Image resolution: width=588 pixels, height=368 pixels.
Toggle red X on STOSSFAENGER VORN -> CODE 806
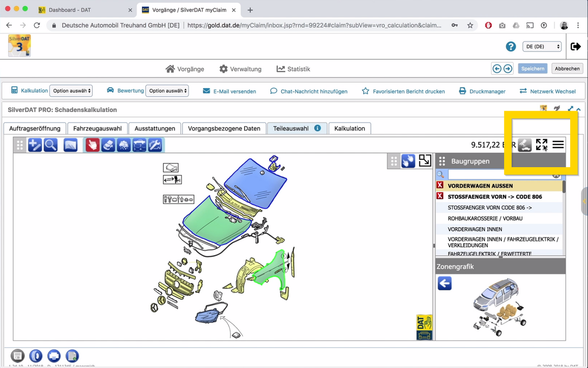click(x=440, y=196)
